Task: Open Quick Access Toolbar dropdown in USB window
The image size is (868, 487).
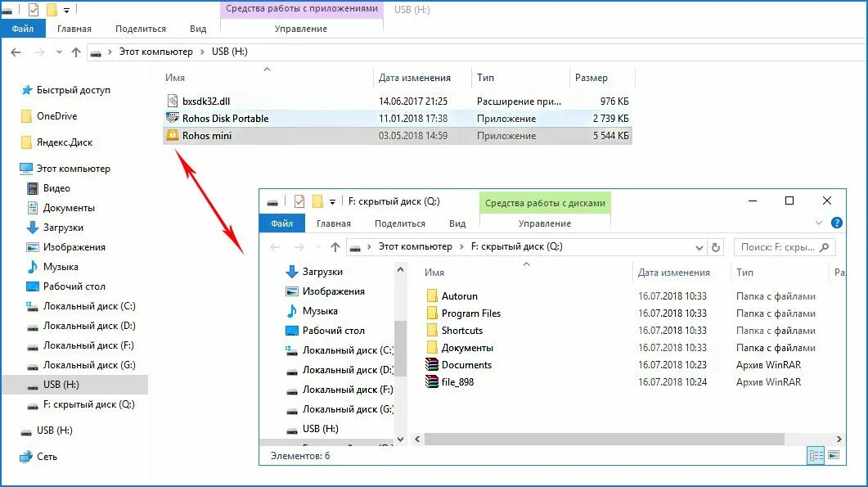Action: [x=66, y=10]
